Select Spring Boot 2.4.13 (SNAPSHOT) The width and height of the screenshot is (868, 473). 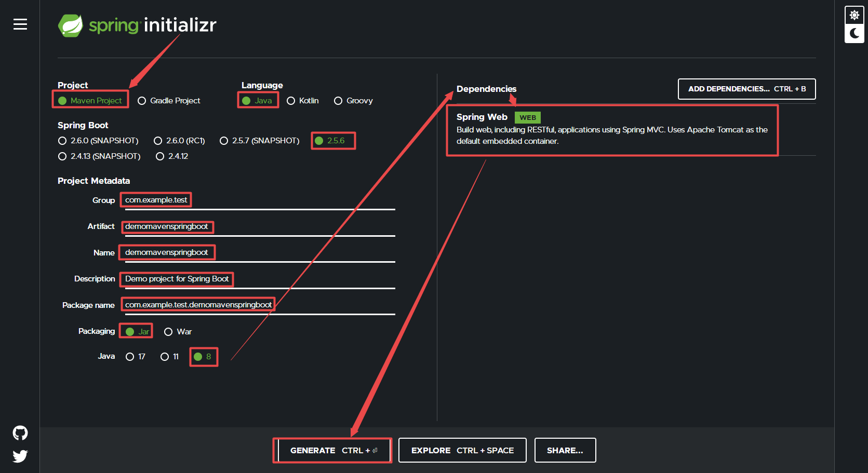coord(99,156)
